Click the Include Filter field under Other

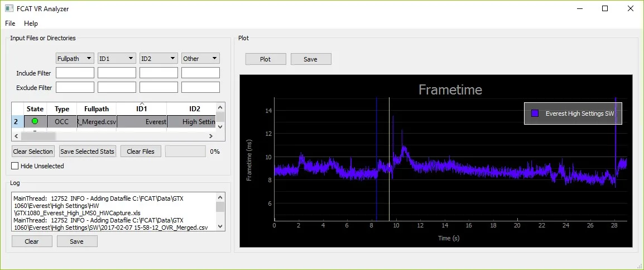200,73
